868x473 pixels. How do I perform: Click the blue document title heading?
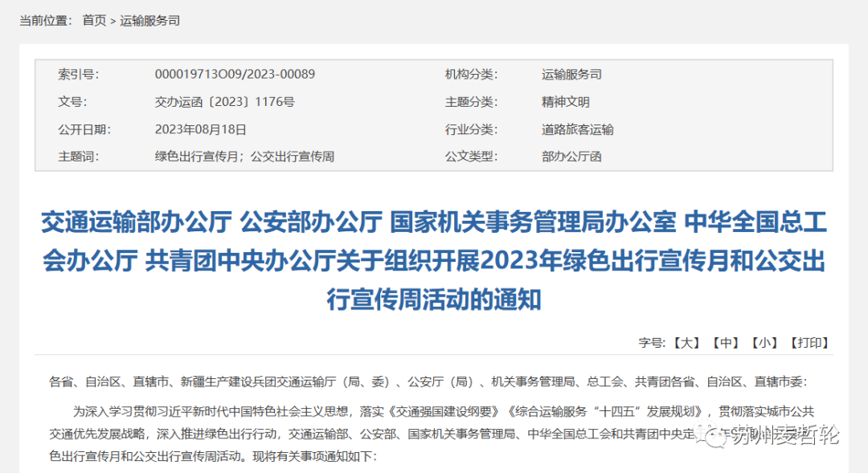pos(434,260)
